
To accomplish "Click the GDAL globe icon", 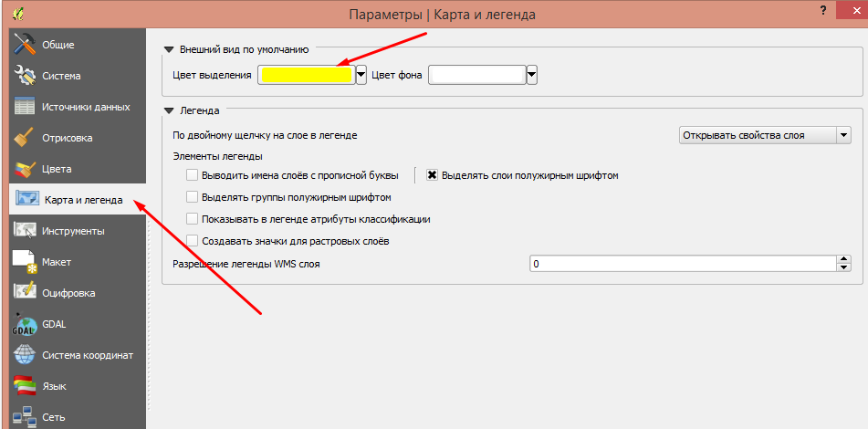I will click(x=25, y=324).
